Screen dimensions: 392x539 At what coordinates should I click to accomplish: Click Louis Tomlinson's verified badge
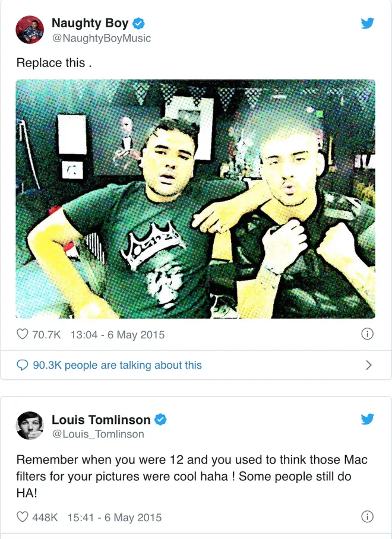click(160, 419)
